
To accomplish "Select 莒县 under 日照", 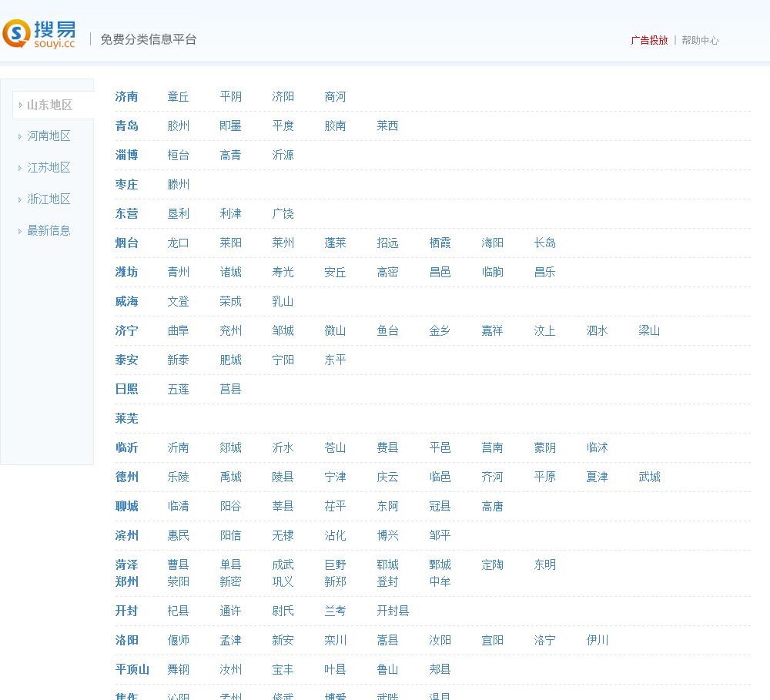I will pos(231,390).
